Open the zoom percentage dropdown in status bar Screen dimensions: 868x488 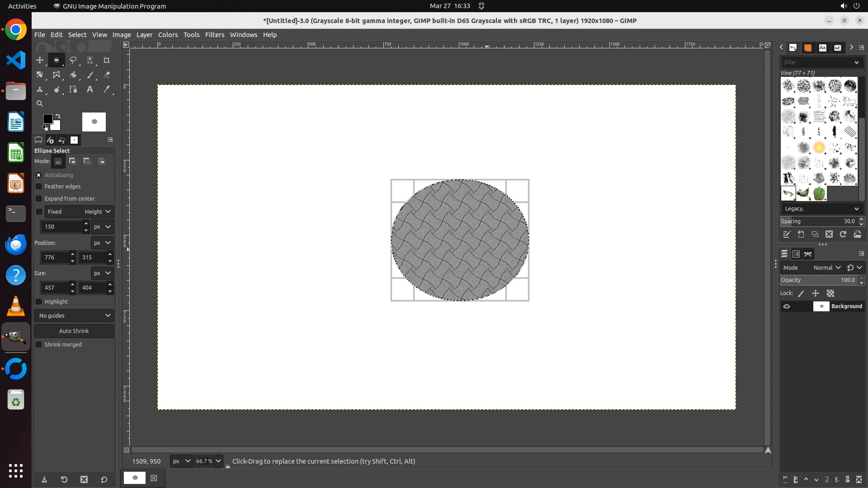coord(218,461)
